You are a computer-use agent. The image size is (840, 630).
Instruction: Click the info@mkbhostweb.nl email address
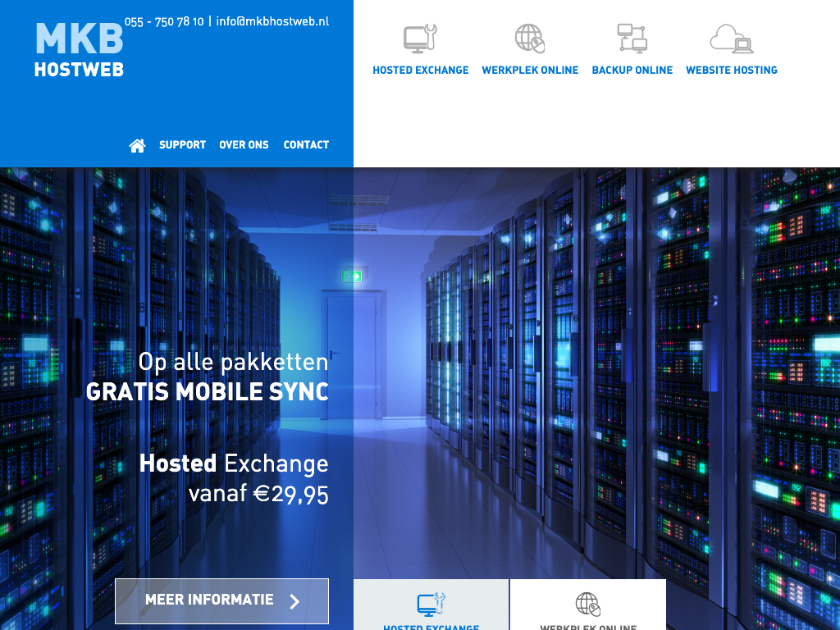click(272, 21)
